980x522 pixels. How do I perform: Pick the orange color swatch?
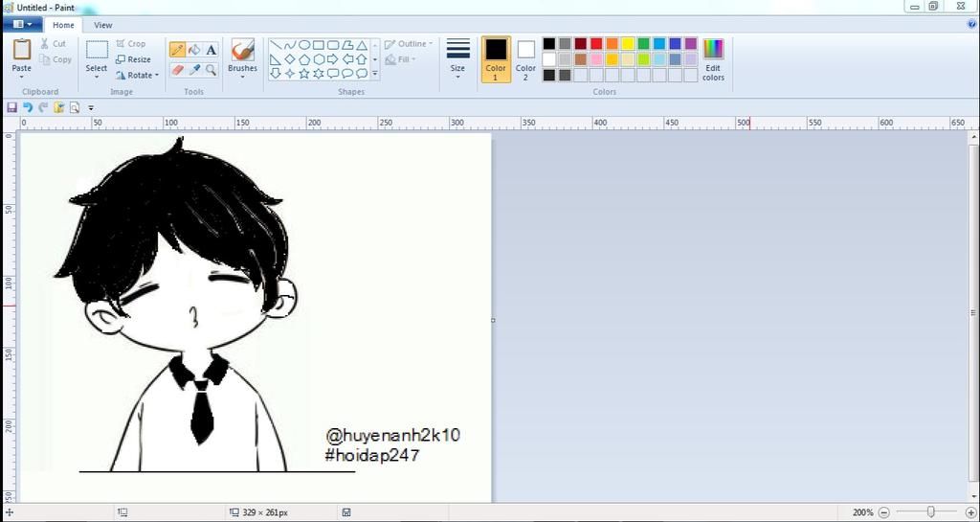[612, 44]
